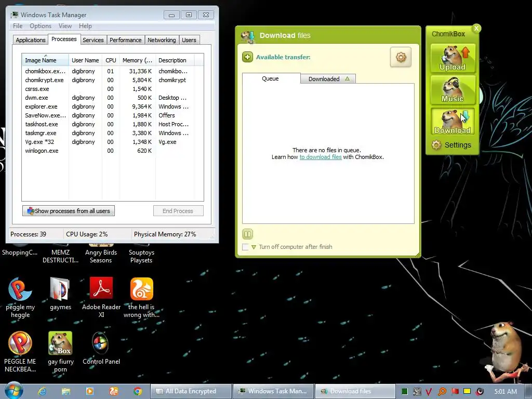Open the File menu in Task Manager
Screen dimensions: 532x399
(x=18, y=26)
